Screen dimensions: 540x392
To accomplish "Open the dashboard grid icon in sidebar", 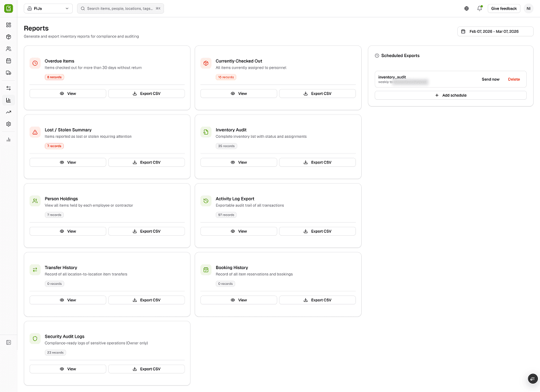I will point(8,25).
